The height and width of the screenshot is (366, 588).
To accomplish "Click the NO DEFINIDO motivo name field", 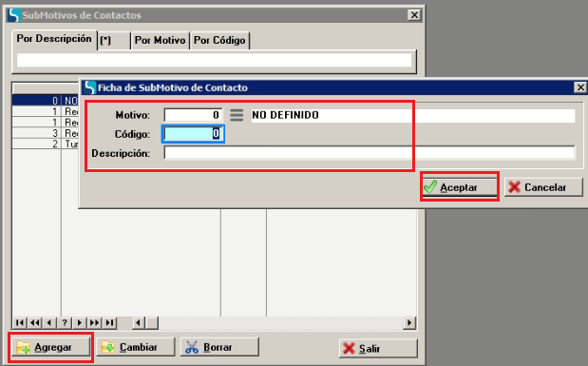I will tap(412, 115).
